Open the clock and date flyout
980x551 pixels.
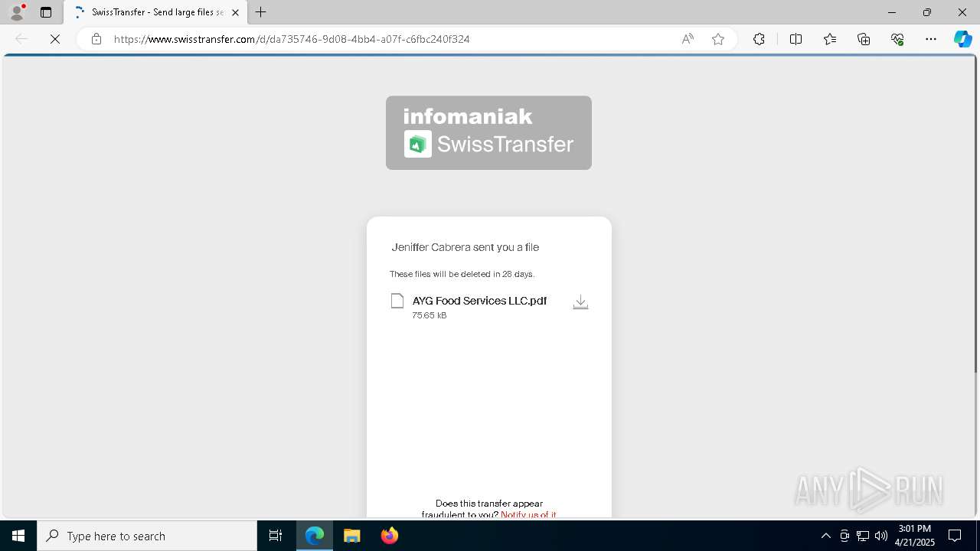point(915,536)
